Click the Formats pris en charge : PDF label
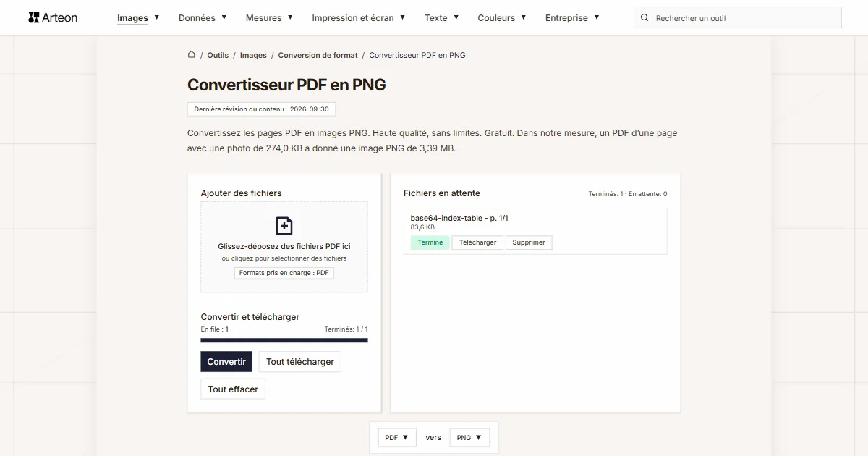This screenshot has height=456, width=868. (284, 273)
